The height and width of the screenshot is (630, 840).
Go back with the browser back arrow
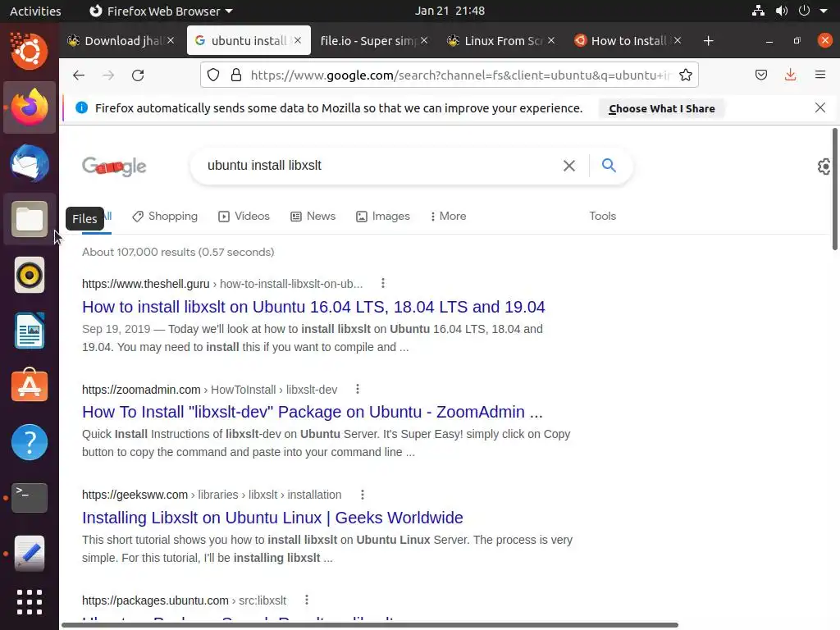pos(79,75)
